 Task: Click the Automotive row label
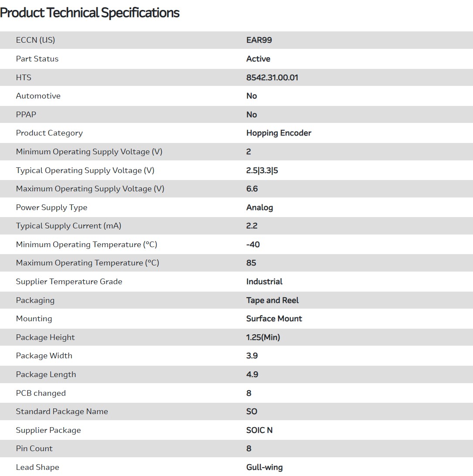38,96
